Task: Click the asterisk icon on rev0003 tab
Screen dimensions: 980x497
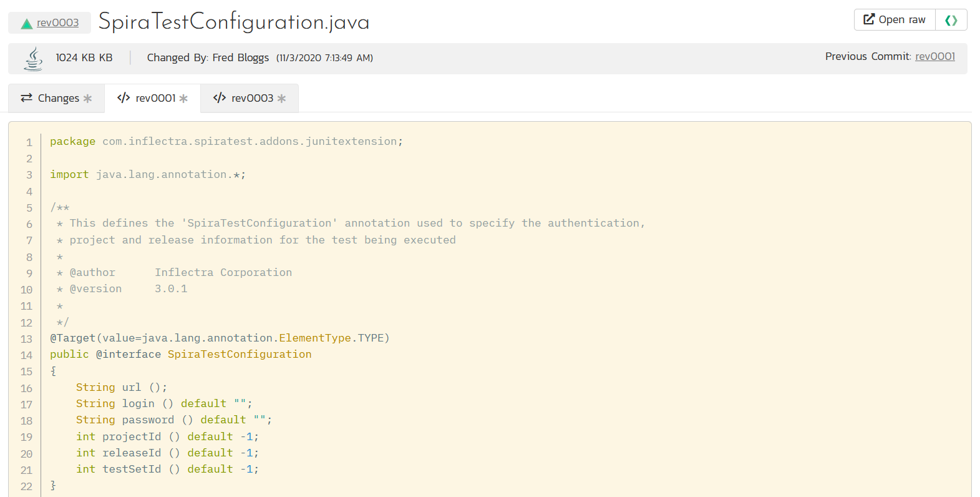Action: [281, 99]
